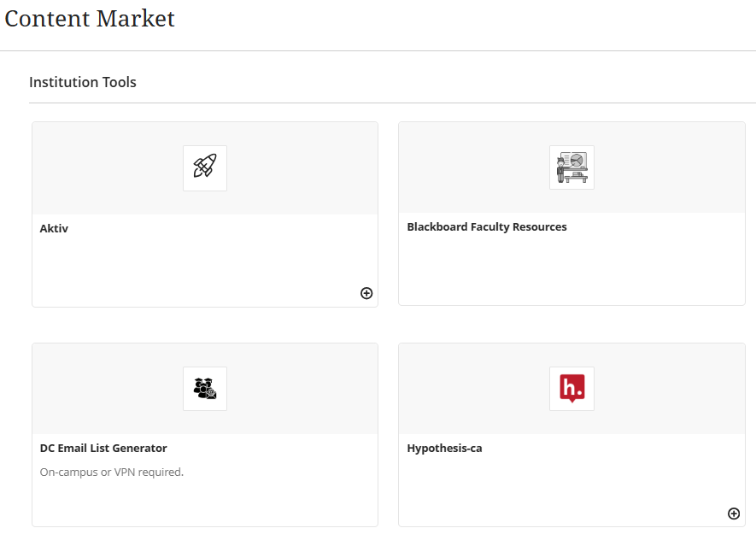Select the Hypothesis-ca card thumbnail area
The width and height of the screenshot is (756, 540).
tap(571, 388)
